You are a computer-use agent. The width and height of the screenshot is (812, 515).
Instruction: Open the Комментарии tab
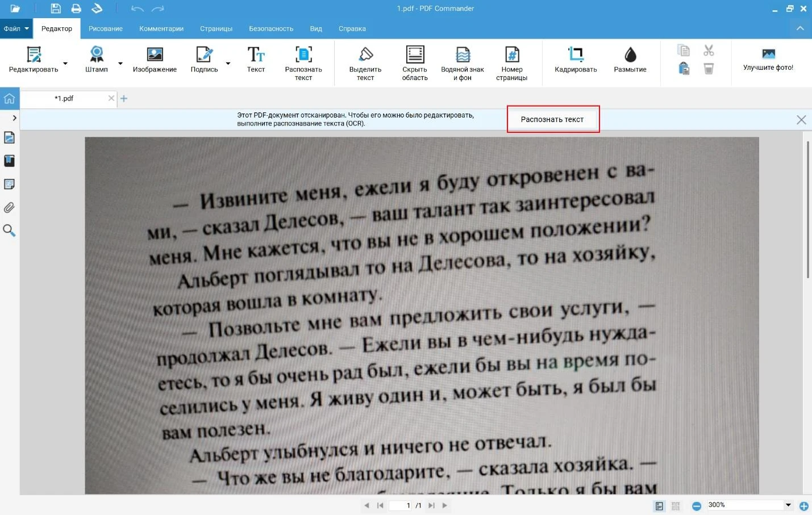tap(161, 28)
